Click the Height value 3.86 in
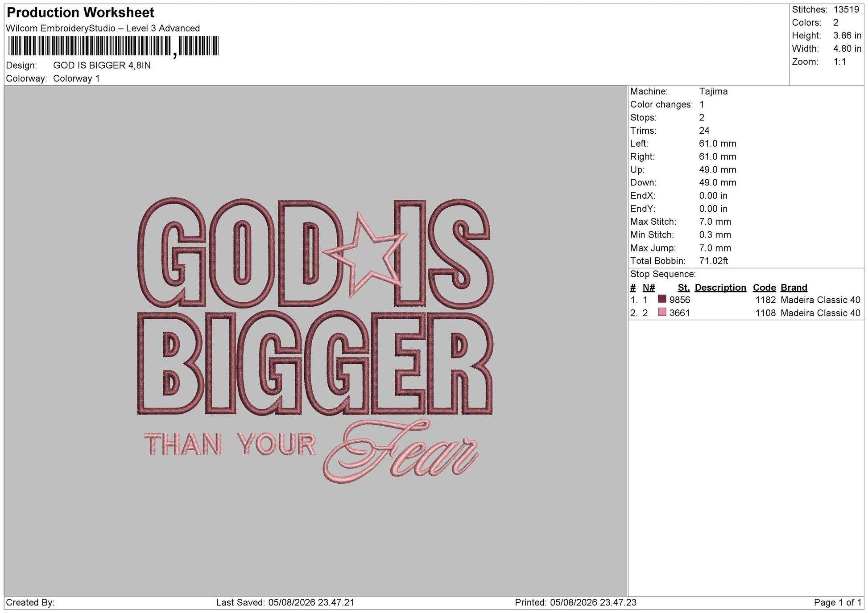Screen dimensions: 868x613 (x=847, y=36)
